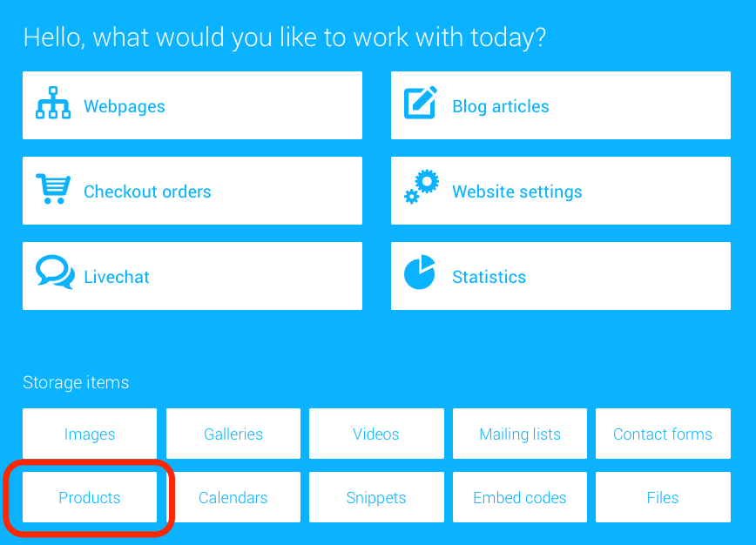
Task: Select Galleries storage button
Action: click(x=233, y=434)
